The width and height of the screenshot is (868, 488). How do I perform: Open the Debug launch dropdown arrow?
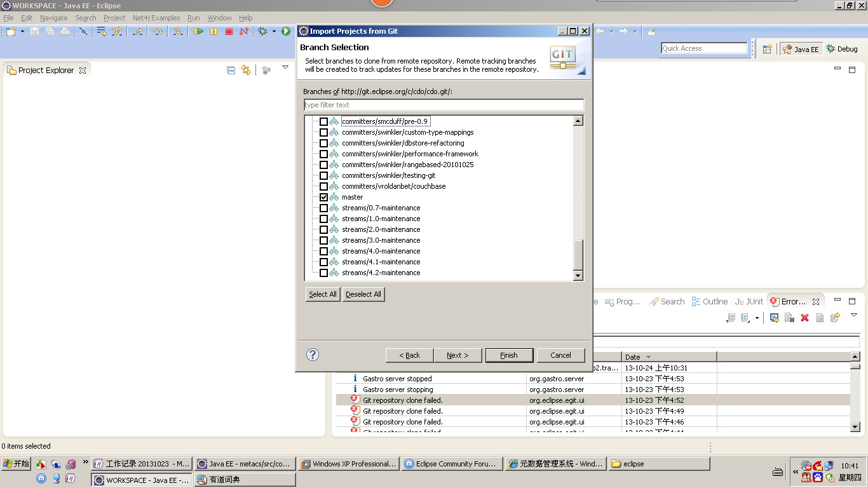tap(274, 31)
